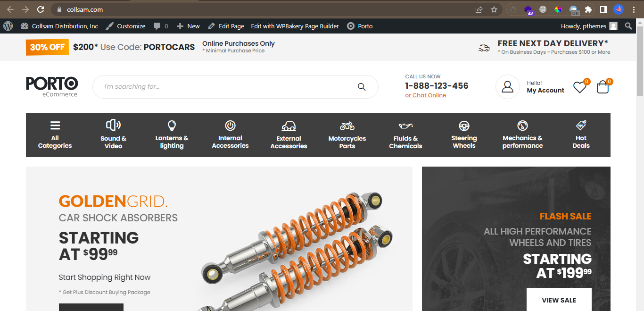644x311 pixels.
Task: Open the New content menu
Action: tap(188, 26)
